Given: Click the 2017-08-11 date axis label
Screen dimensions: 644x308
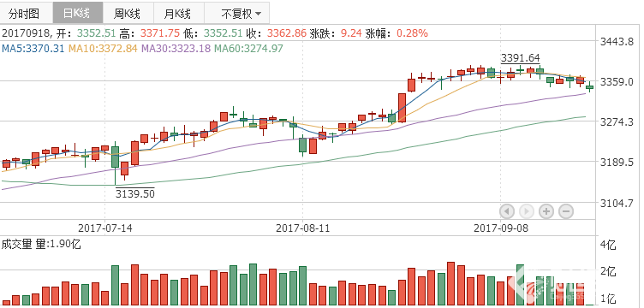Looking at the screenshot, I should (x=302, y=228).
